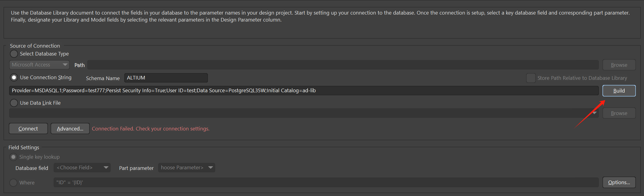Image resolution: width=644 pixels, height=196 pixels.
Task: Click the Schema Name field containing ALTIUM
Action: point(166,78)
